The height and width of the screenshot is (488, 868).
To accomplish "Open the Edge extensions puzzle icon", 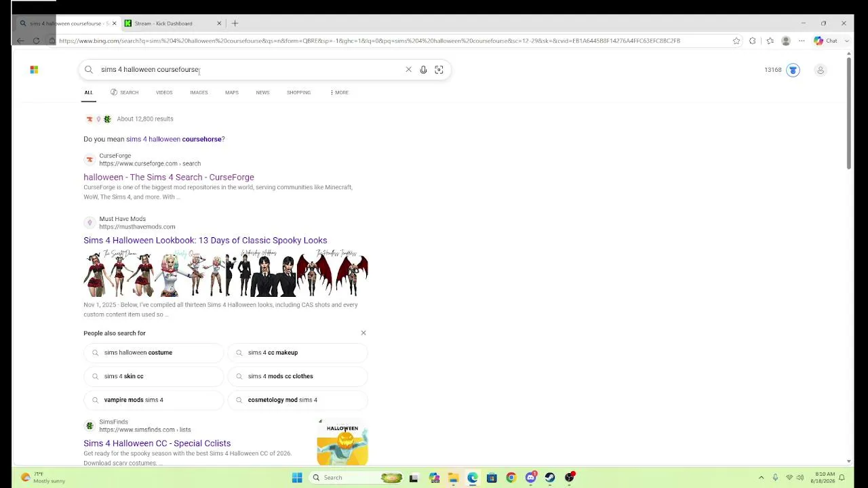I will tap(752, 41).
